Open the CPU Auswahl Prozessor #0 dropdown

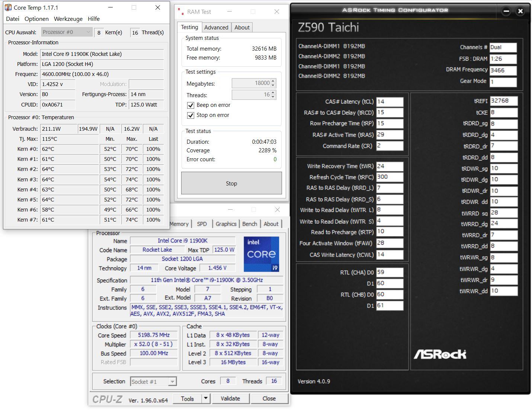point(67,32)
